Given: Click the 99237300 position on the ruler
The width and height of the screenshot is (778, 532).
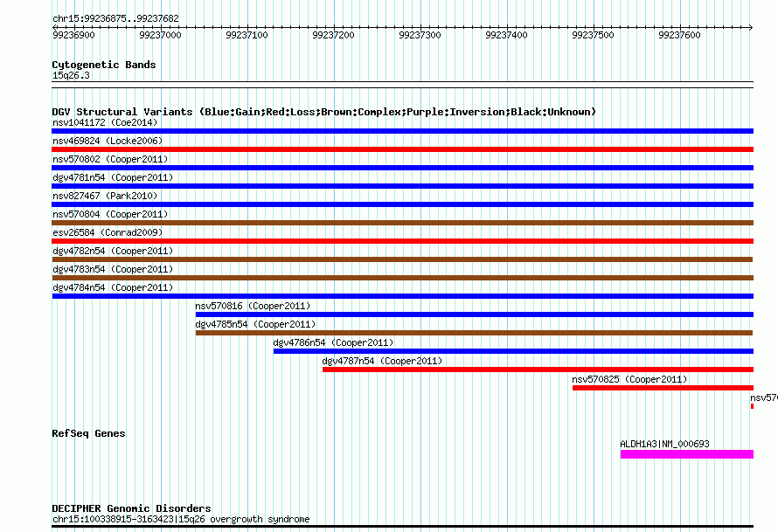Looking at the screenshot, I should click(x=420, y=35).
